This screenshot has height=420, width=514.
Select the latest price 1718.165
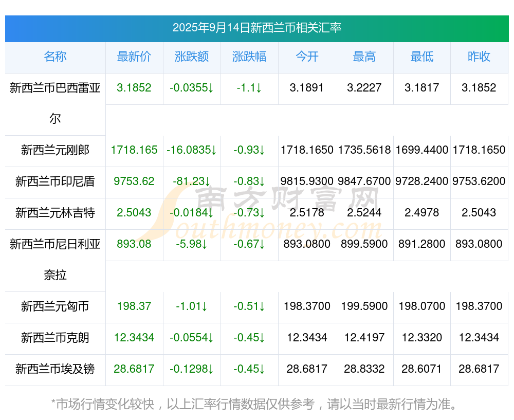tap(134, 150)
